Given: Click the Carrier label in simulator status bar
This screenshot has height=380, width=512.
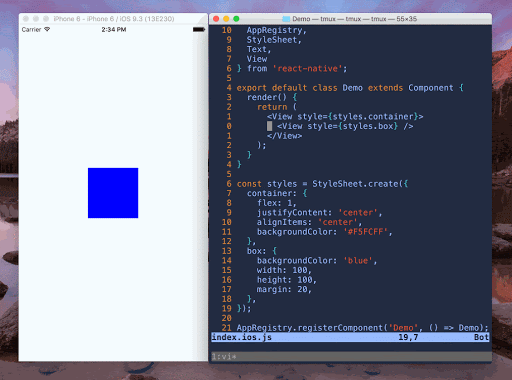Looking at the screenshot, I should pyautogui.click(x=31, y=30).
